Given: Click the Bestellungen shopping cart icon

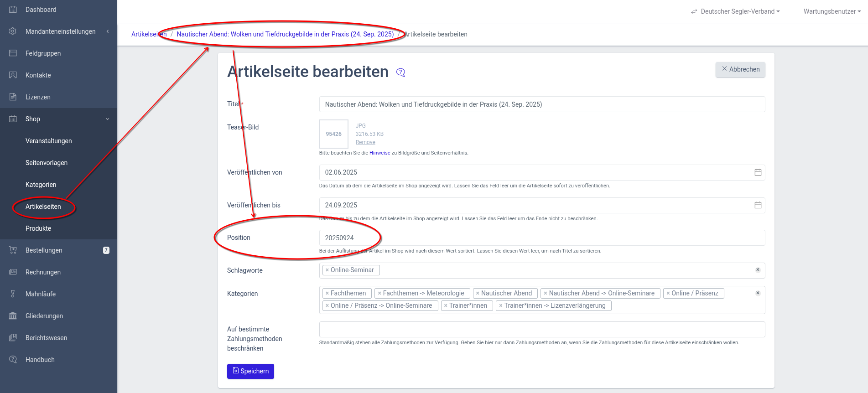Looking at the screenshot, I should click(x=13, y=250).
